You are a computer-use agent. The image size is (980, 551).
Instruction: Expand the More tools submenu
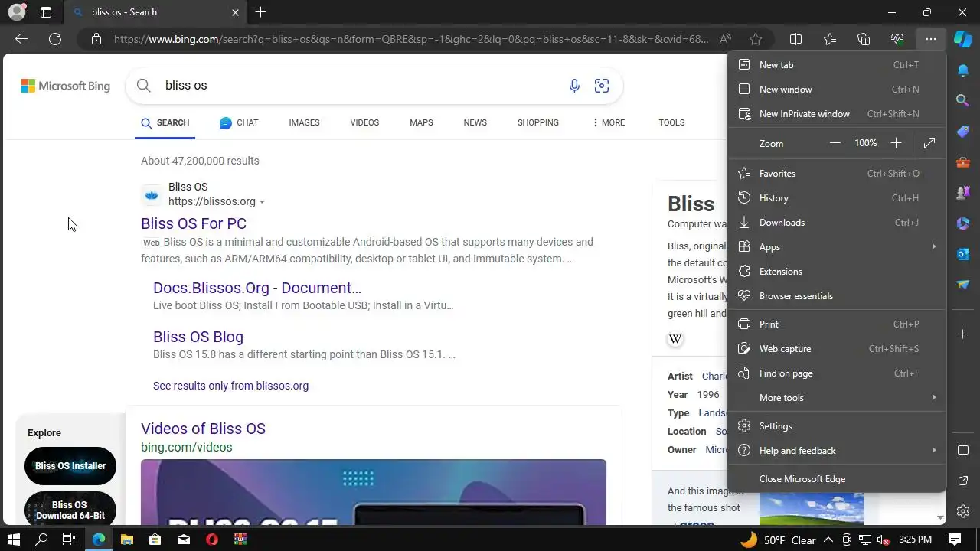pyautogui.click(x=837, y=398)
